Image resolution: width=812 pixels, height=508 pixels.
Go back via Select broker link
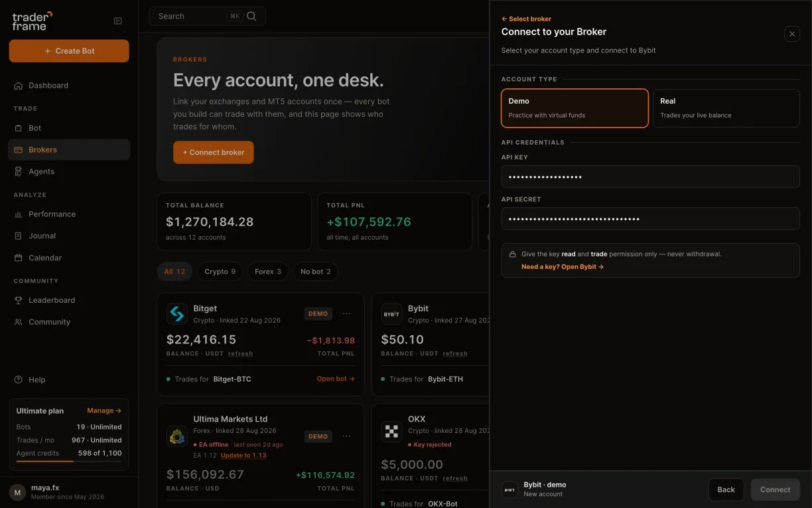[x=526, y=19]
